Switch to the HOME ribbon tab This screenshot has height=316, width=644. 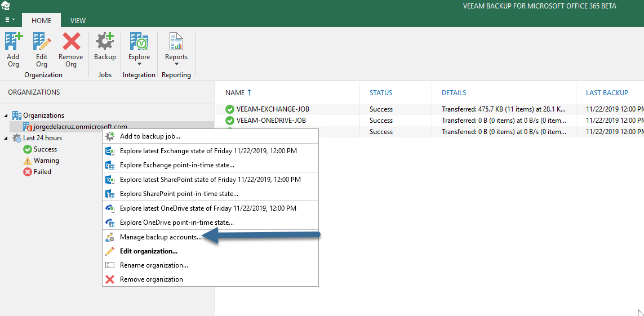coord(42,20)
